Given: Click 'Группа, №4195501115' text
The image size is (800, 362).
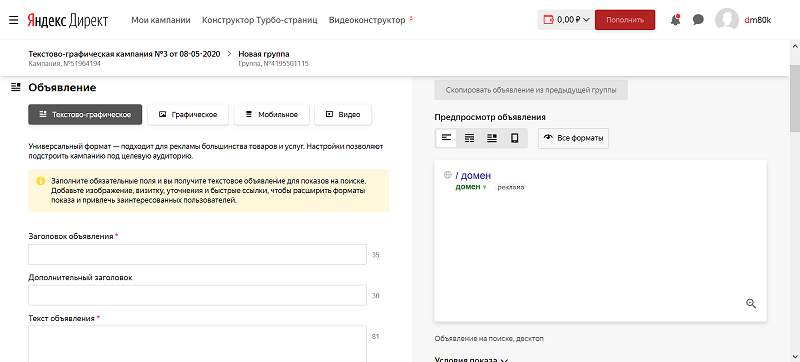Looking at the screenshot, I should (273, 64).
